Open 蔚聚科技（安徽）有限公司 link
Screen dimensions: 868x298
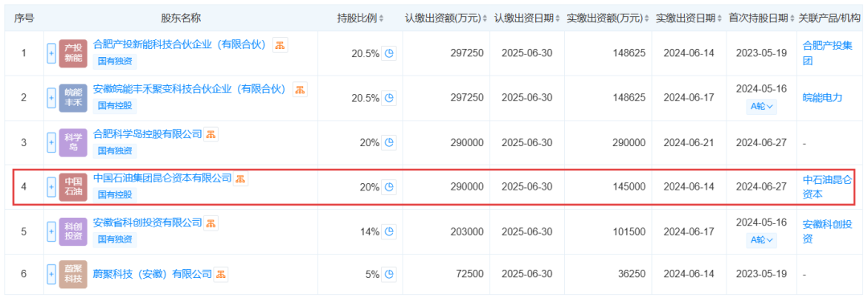coord(152,273)
